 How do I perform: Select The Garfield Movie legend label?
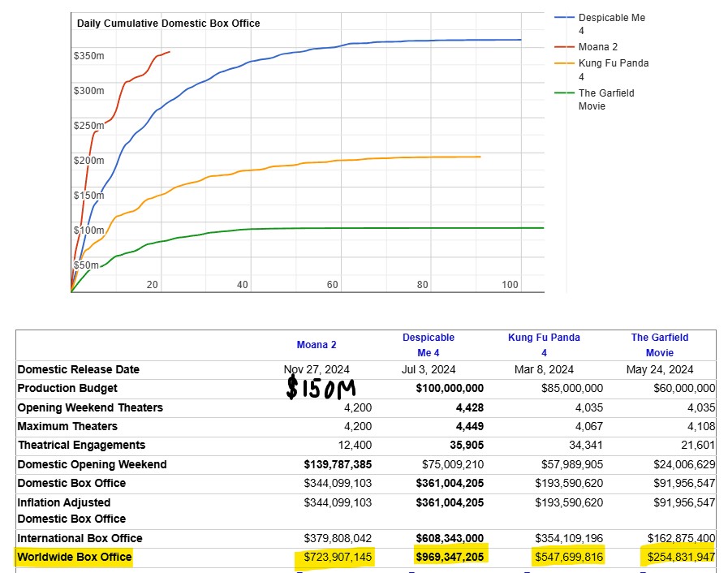(606, 99)
